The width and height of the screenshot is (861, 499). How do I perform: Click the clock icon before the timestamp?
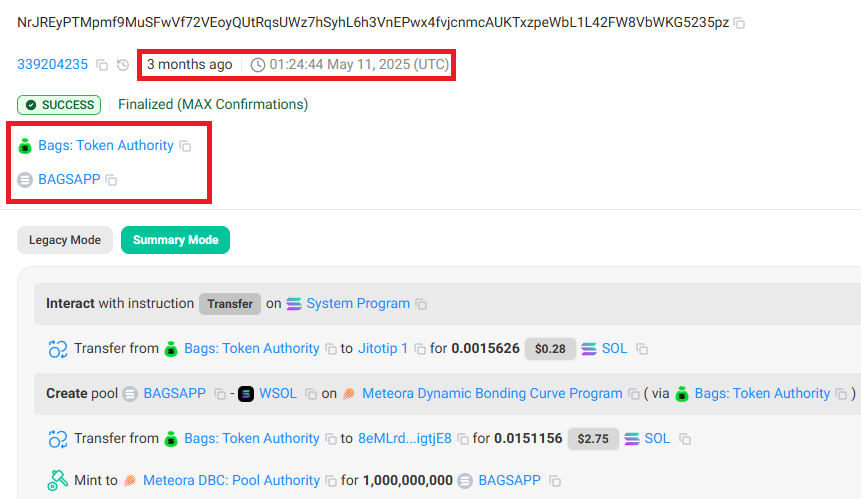[x=258, y=65]
